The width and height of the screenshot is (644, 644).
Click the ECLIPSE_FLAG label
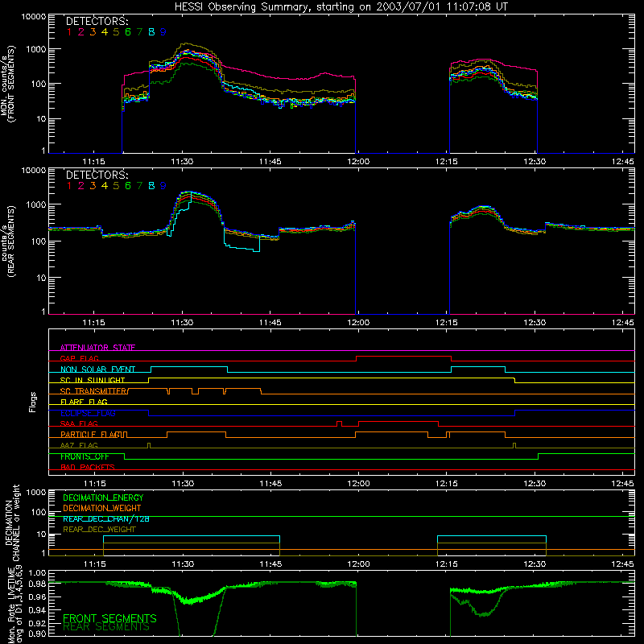88,413
